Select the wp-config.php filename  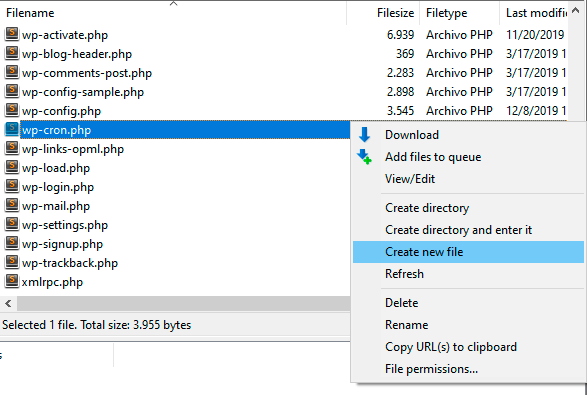pos(61,111)
